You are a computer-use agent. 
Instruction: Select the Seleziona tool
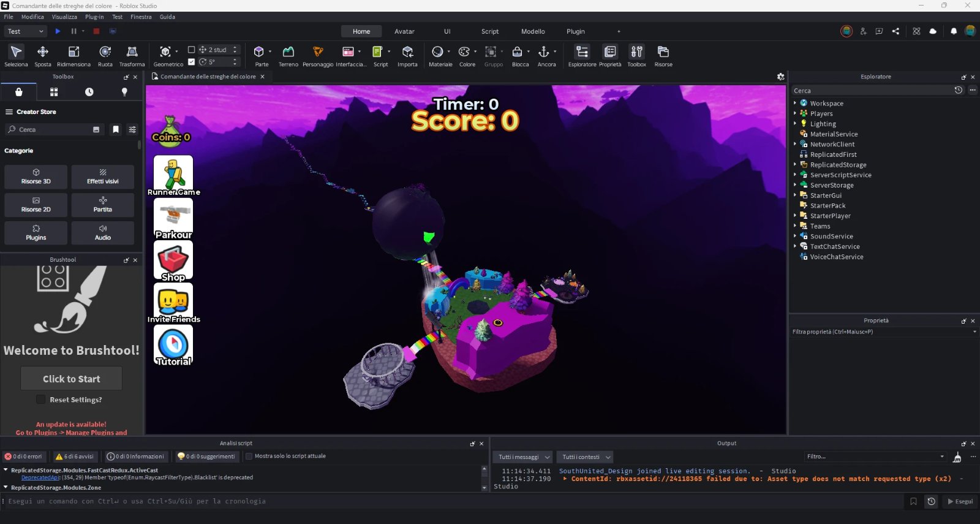tap(16, 55)
